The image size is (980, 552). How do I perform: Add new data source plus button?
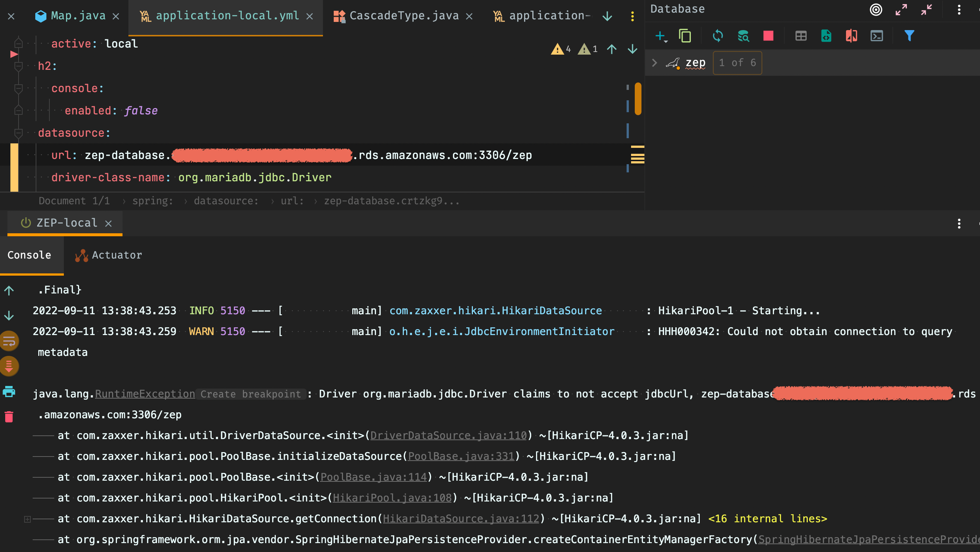661,36
